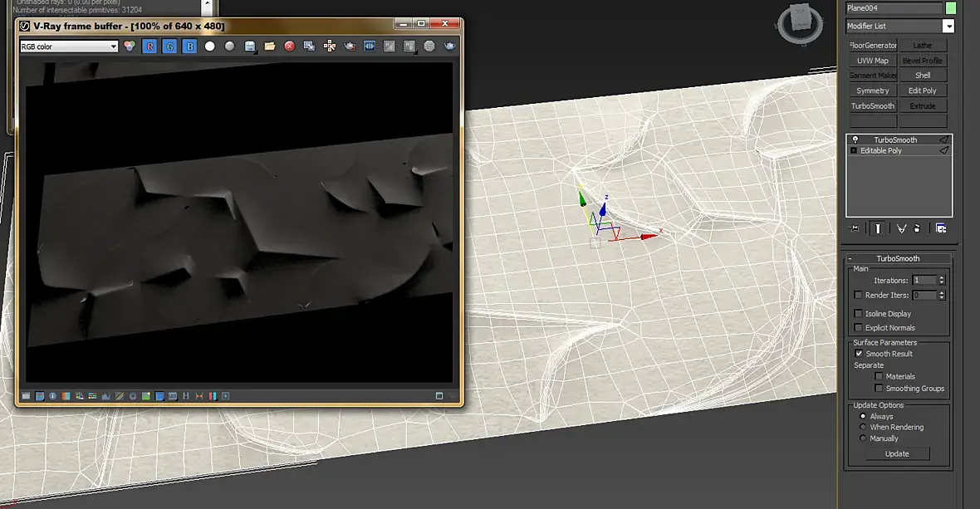Image resolution: width=980 pixels, height=509 pixels.
Task: Click the blue link VFB to PDPlayer icon
Action: 370,46
